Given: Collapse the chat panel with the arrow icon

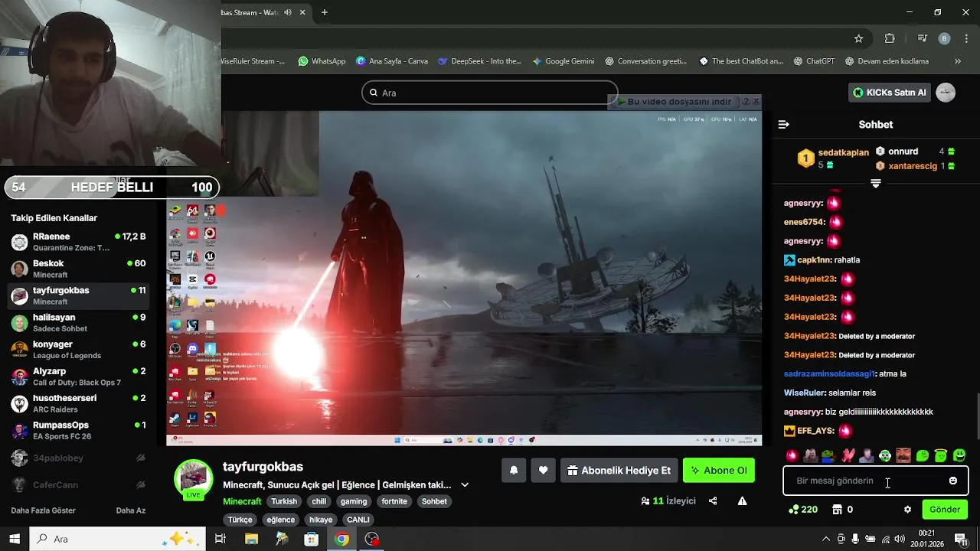Looking at the screenshot, I should [x=783, y=124].
